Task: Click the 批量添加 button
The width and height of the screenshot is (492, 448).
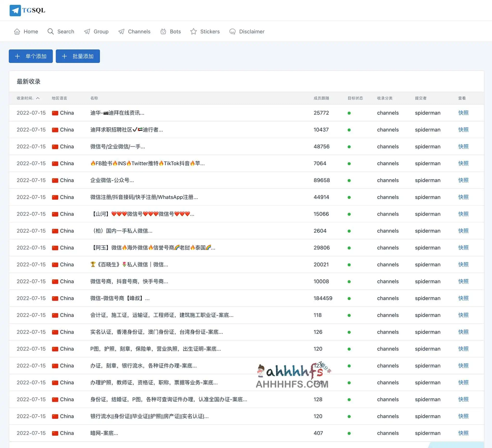Action: (78, 56)
